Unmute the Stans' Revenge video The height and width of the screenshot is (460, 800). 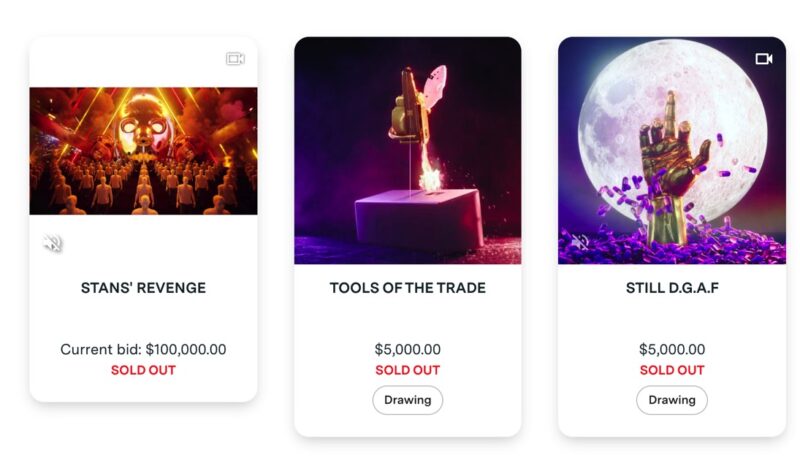(52, 242)
